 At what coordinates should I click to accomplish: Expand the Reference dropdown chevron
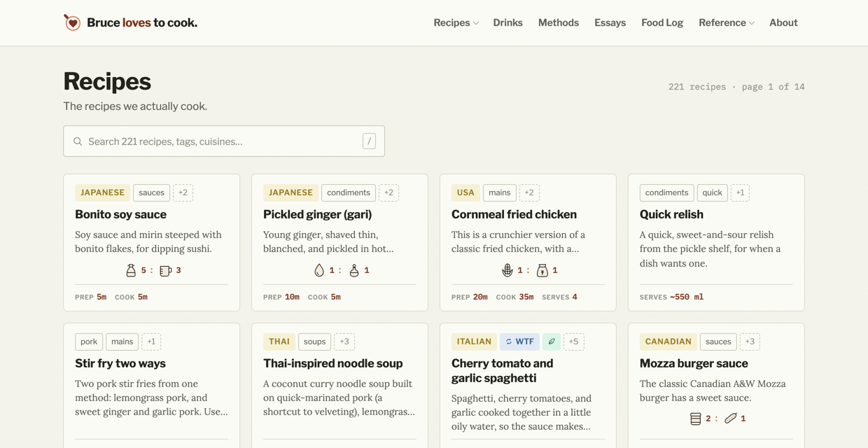(752, 23)
